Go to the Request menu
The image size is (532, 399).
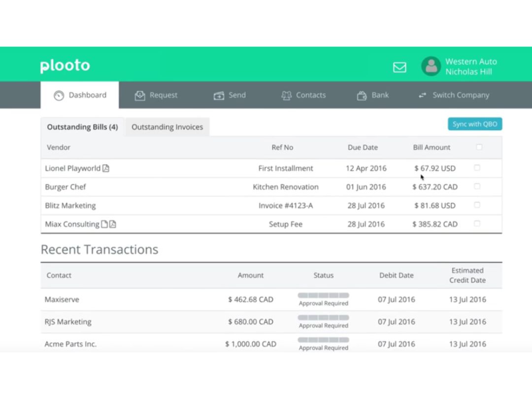pos(156,96)
